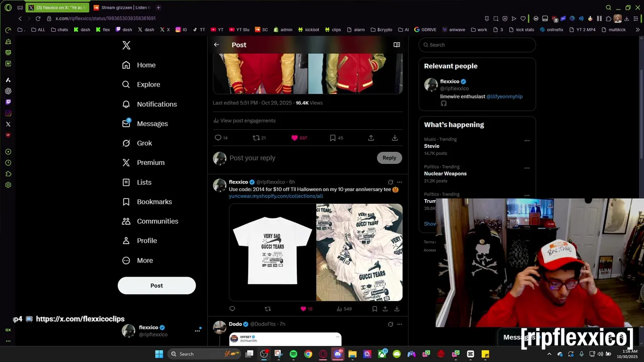Screen dimensions: 644x362
Task: Unlike the post with 897 likes
Action: (x=294, y=138)
